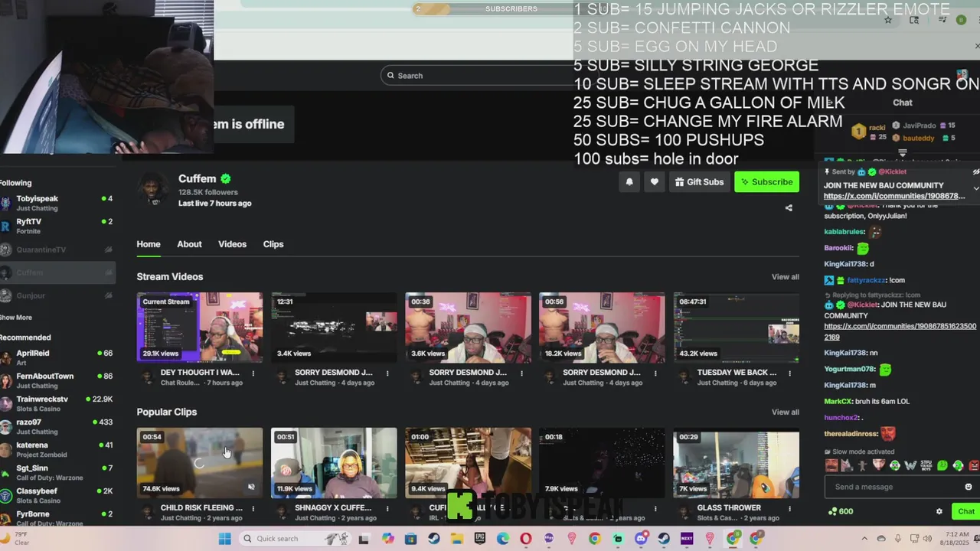The image size is (980, 551).
Task: Expand the pinned message chevron
Action: pos(975,188)
